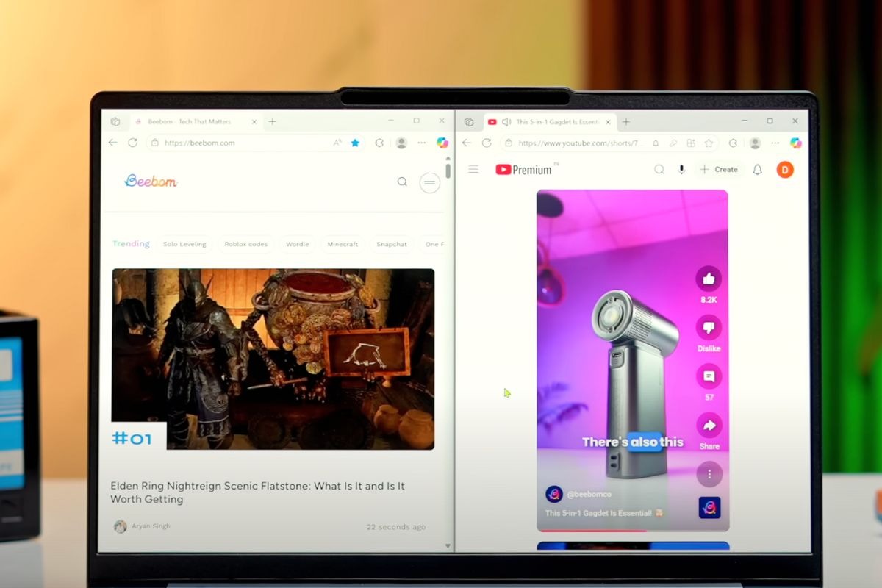This screenshot has width=882, height=588.
Task: Open workspaces icon in Beebom browser window
Action: 115,121
